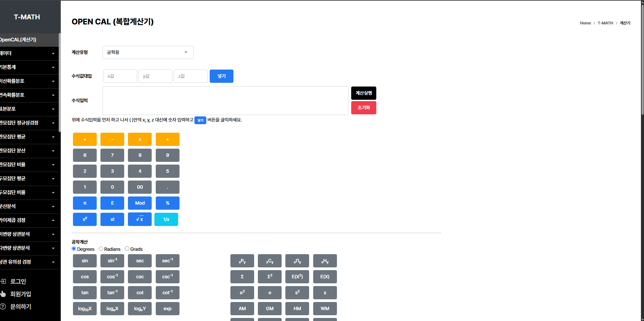Choose the Grads angle option
Screen dimensions: 644x321
[x=127, y=249]
